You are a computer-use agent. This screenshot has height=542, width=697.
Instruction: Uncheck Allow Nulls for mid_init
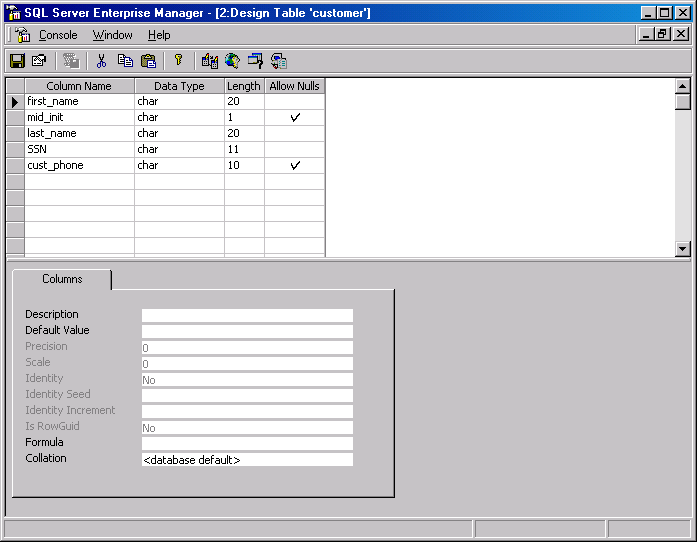[295, 117]
